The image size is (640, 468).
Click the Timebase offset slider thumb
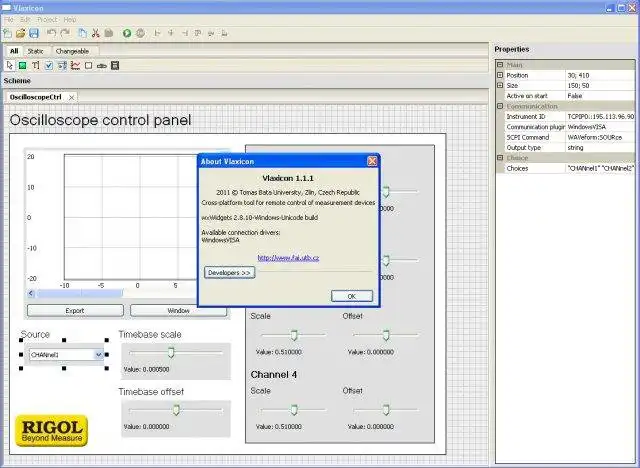176,410
